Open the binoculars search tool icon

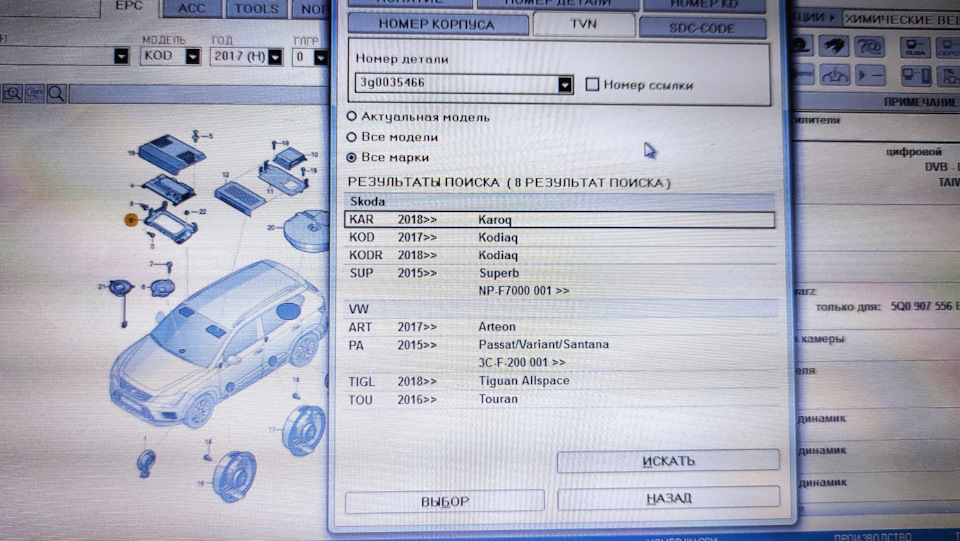835,46
